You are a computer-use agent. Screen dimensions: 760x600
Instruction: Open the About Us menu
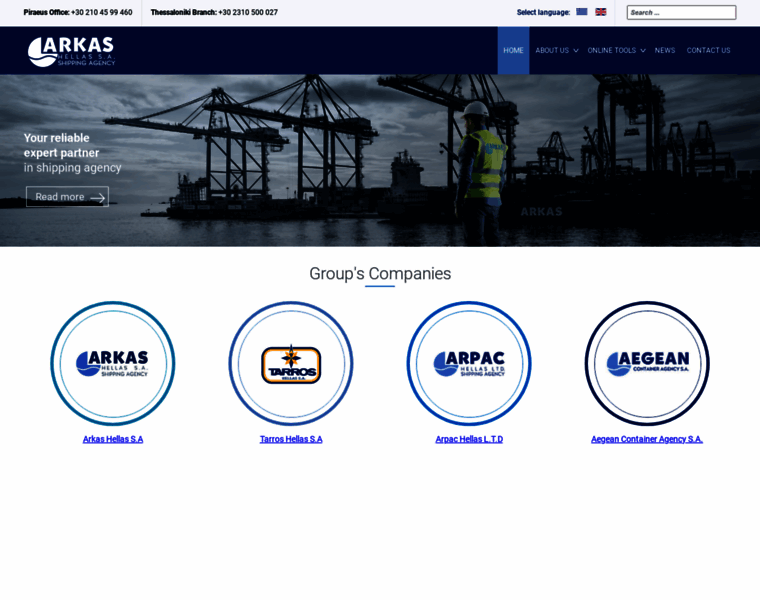click(552, 50)
